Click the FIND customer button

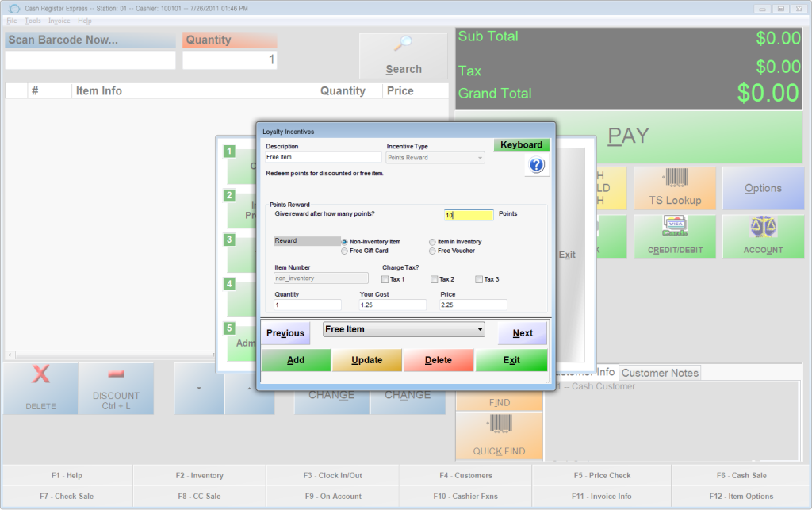pyautogui.click(x=500, y=402)
